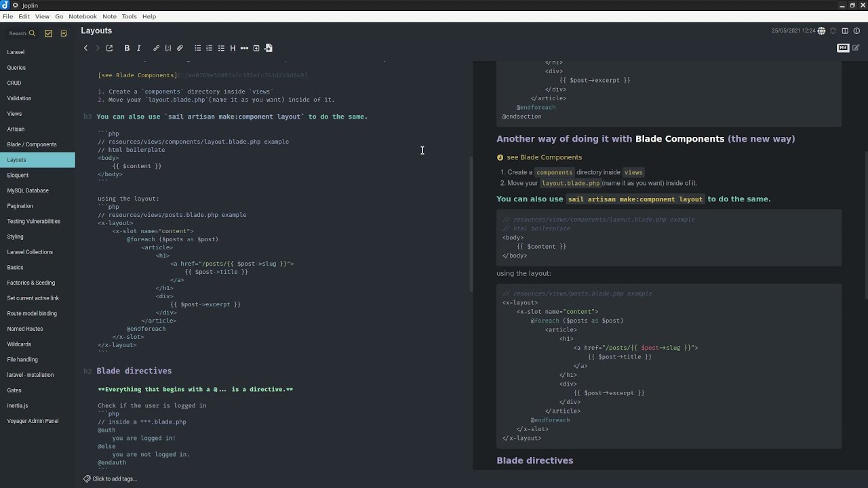The image size is (868, 488).
Task: Open spell checker globe icon
Action: [x=821, y=31]
